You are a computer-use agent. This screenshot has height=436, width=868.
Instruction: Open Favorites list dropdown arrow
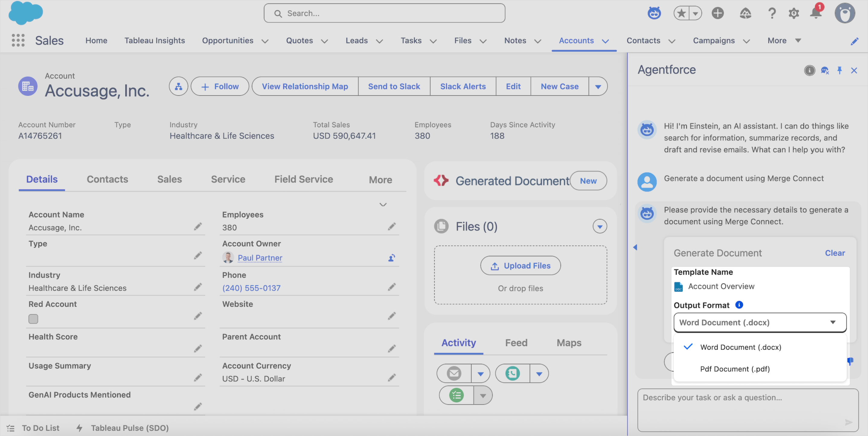point(695,14)
